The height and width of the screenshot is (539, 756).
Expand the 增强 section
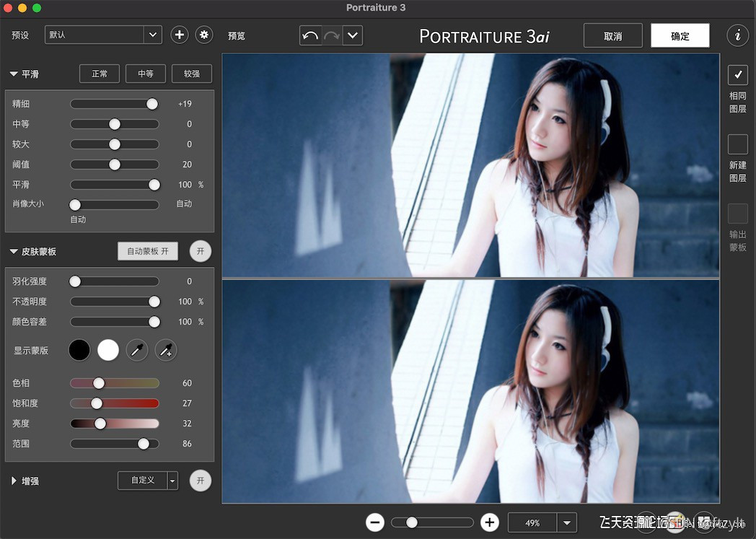(x=14, y=481)
